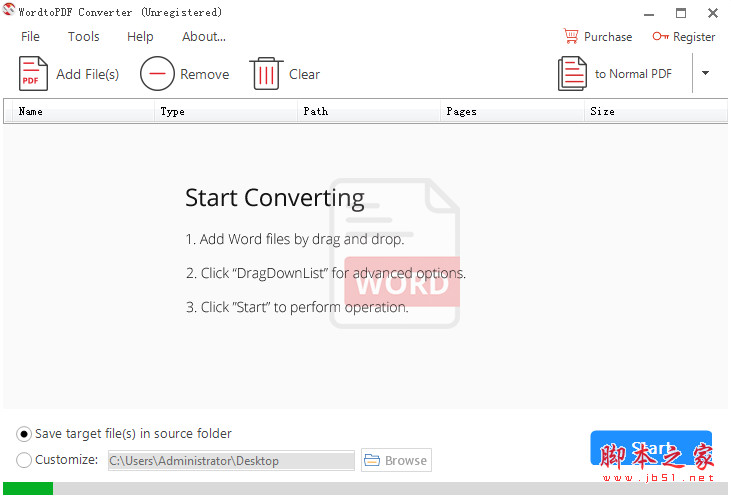The width and height of the screenshot is (731, 496).
Task: Click the Purchase shopping cart icon
Action: pyautogui.click(x=571, y=36)
